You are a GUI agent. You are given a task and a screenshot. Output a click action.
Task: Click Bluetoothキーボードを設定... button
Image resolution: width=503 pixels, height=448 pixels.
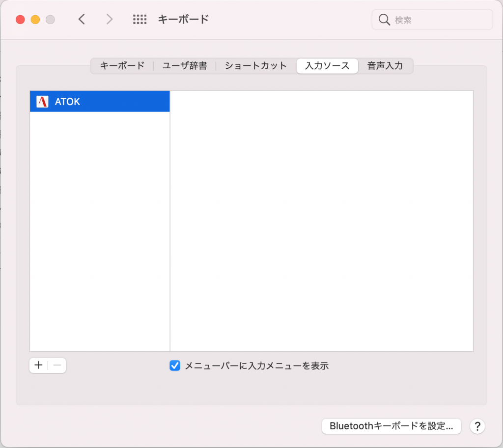pos(391,426)
